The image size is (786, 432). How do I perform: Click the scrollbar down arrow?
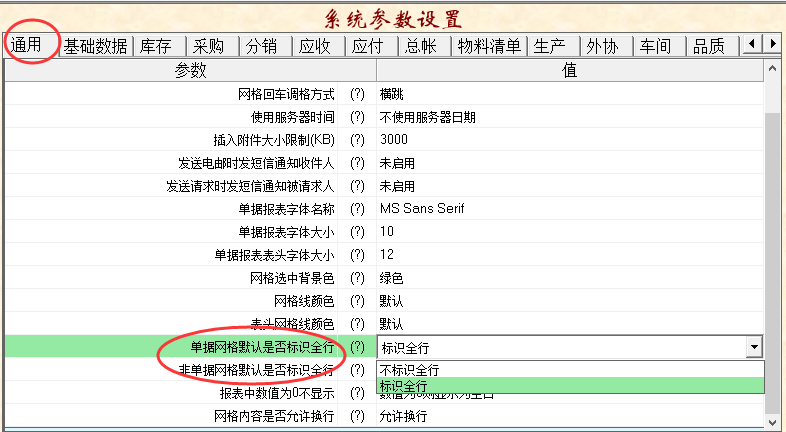(772, 421)
